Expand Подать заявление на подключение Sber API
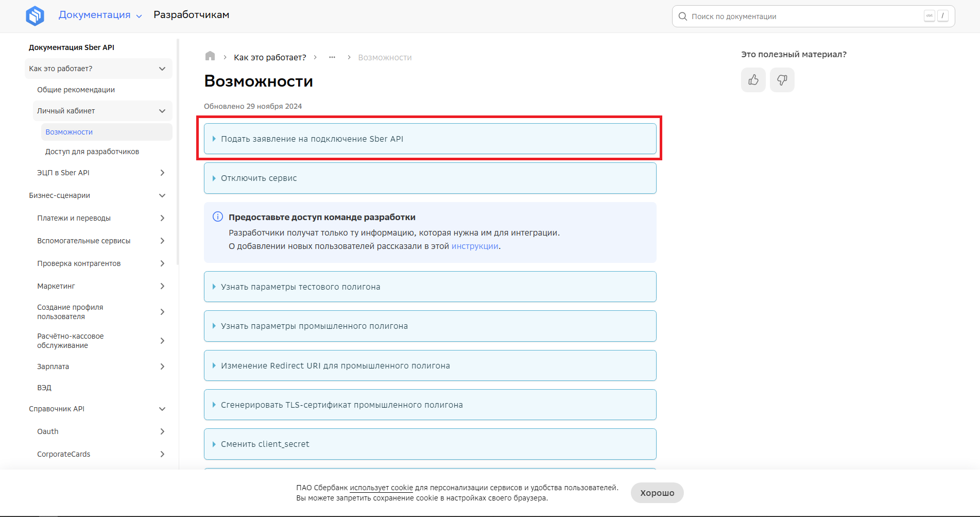 430,139
